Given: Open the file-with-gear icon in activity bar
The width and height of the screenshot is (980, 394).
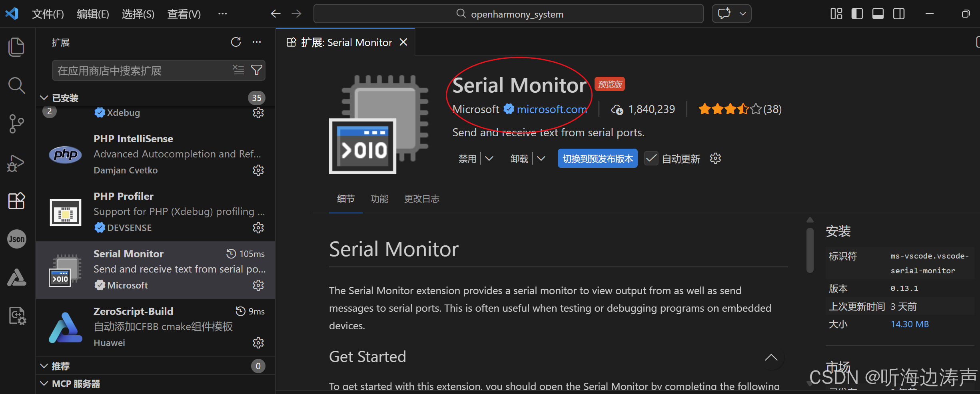Looking at the screenshot, I should [x=17, y=316].
